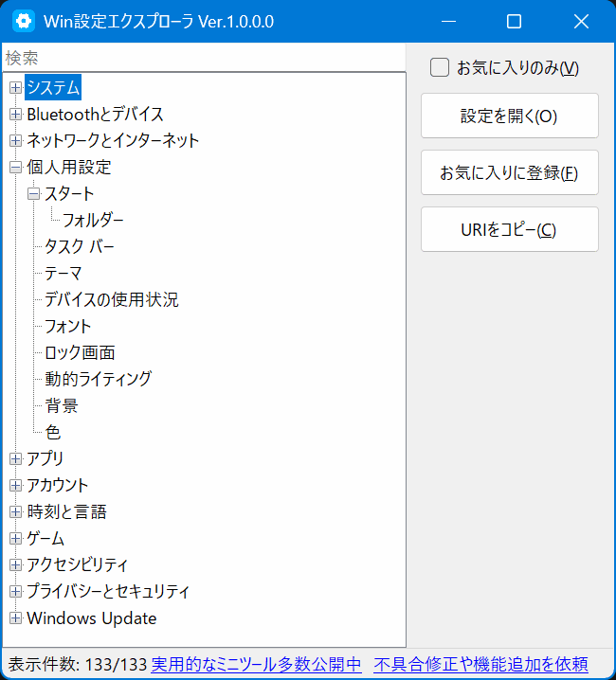
Task: Expand the Bluetoothとデバイス node
Action: coord(15,115)
